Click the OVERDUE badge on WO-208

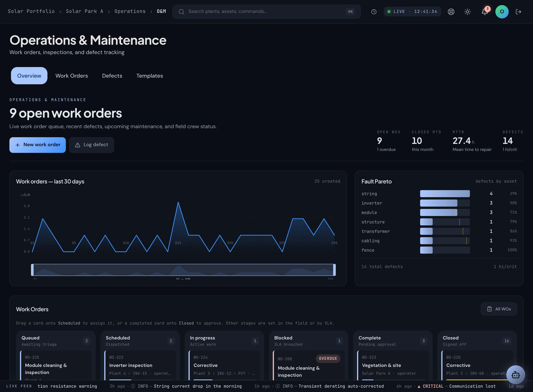point(328,358)
